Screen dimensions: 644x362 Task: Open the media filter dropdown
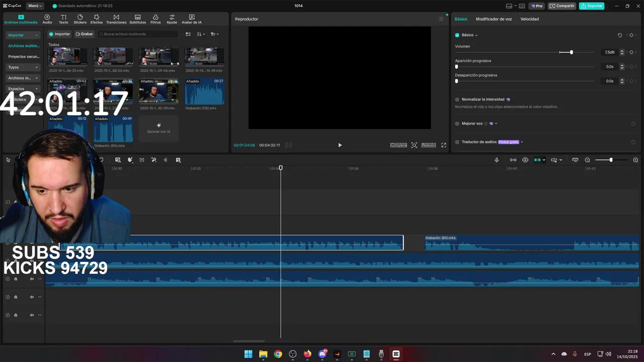click(214, 34)
